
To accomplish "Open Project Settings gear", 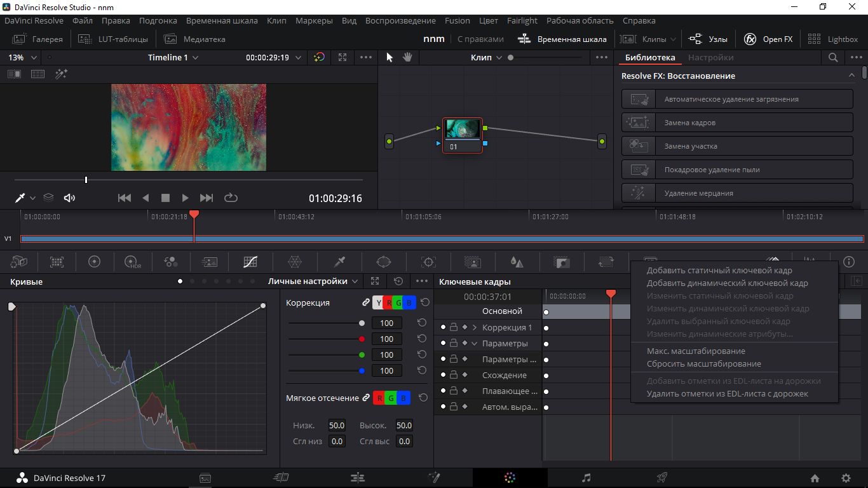I will click(x=846, y=478).
